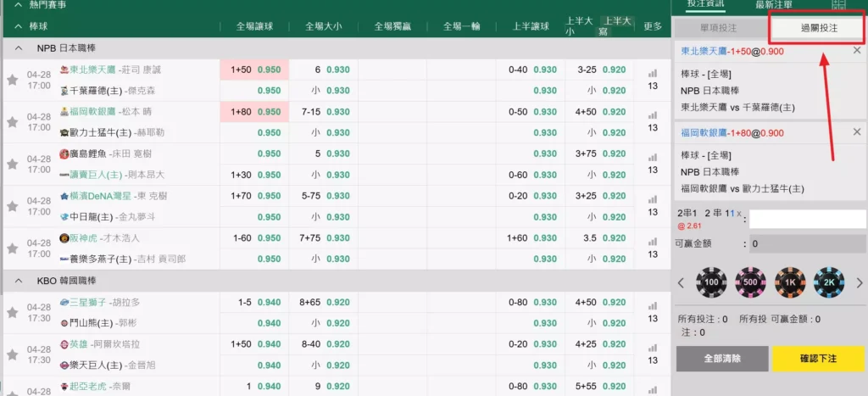Click the yellow 確認下注 button

[818, 359]
